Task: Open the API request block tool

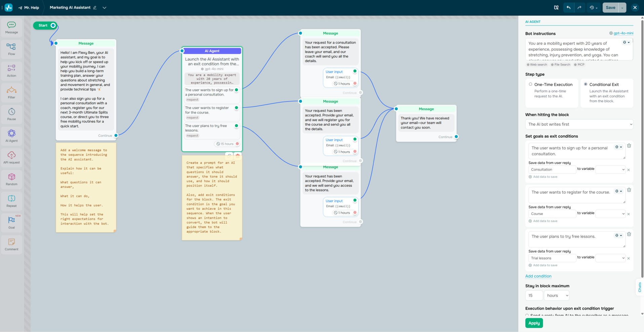Action: [x=11, y=157]
